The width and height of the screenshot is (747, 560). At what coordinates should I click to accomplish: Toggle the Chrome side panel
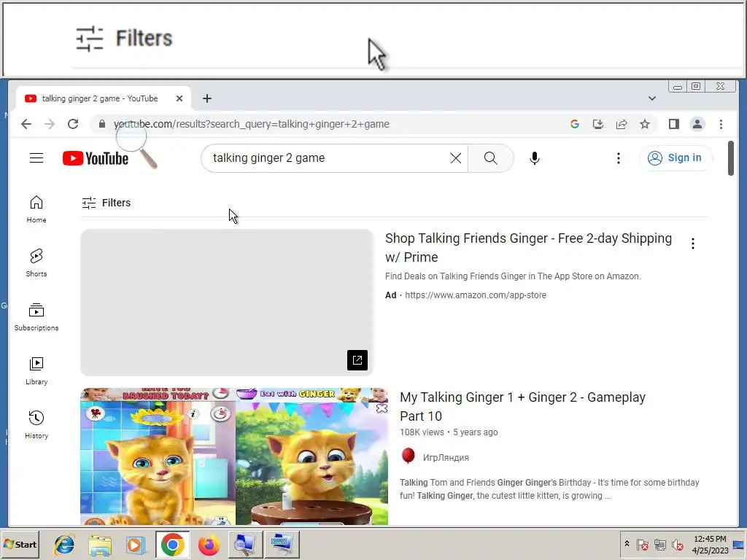[x=673, y=124]
